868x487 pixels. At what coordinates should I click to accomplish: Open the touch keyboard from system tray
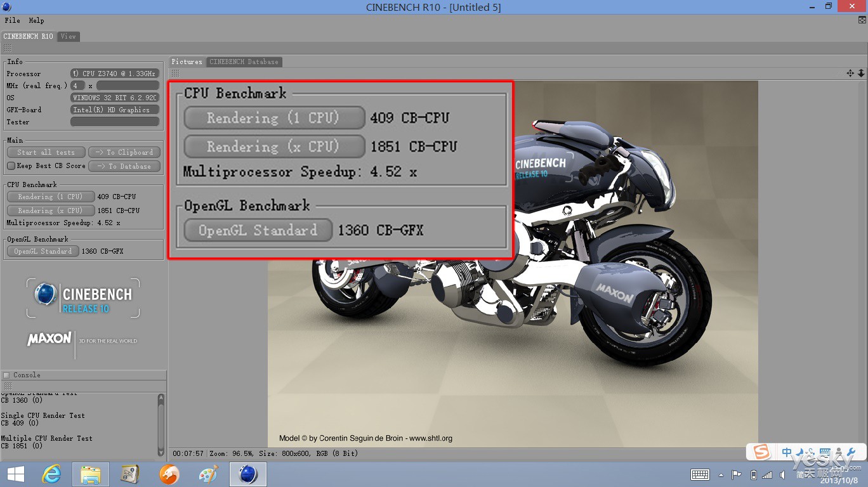700,475
